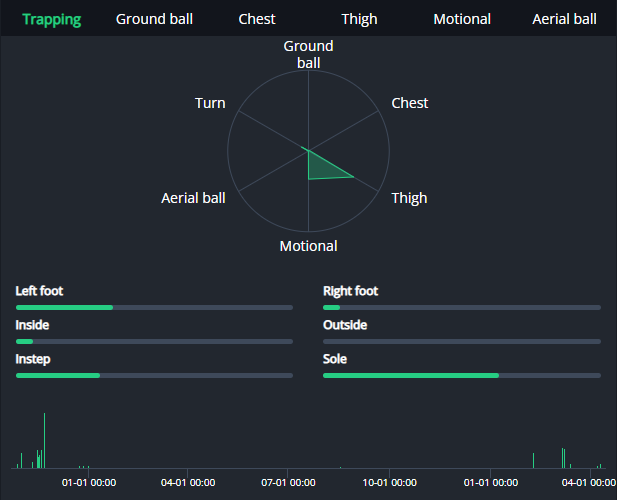Click the Left foot progress bar
Screen dimensions: 617x500
coord(154,308)
